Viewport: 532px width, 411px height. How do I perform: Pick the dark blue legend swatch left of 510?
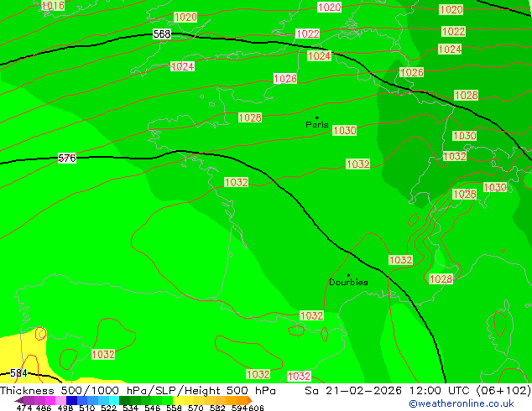pos(71,400)
